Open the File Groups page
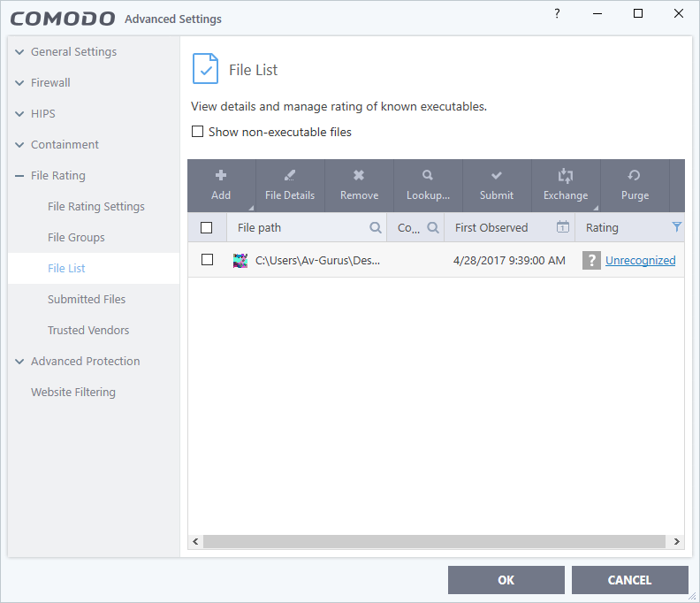Viewport: 700px width, 603px height. (x=76, y=237)
